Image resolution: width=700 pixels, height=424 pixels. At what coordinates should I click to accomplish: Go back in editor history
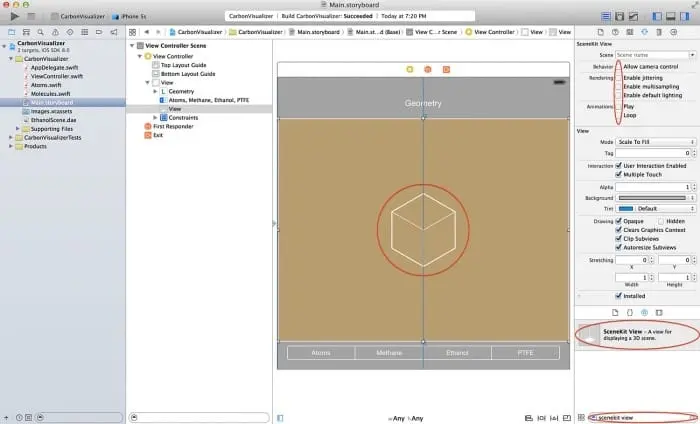click(146, 32)
